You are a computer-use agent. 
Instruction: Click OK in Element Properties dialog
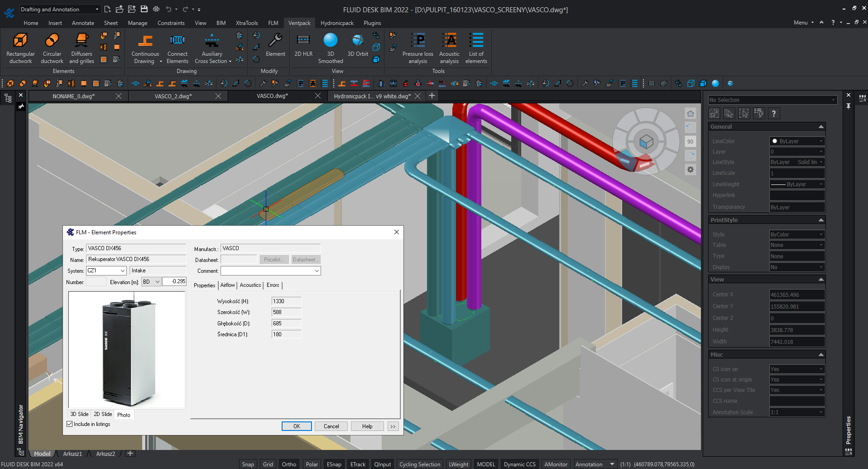(x=297, y=426)
